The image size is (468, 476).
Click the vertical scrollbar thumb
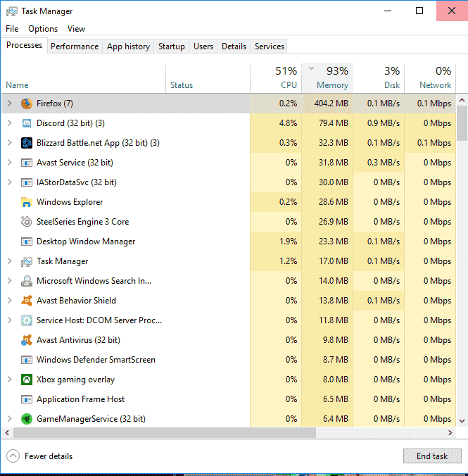[462, 123]
